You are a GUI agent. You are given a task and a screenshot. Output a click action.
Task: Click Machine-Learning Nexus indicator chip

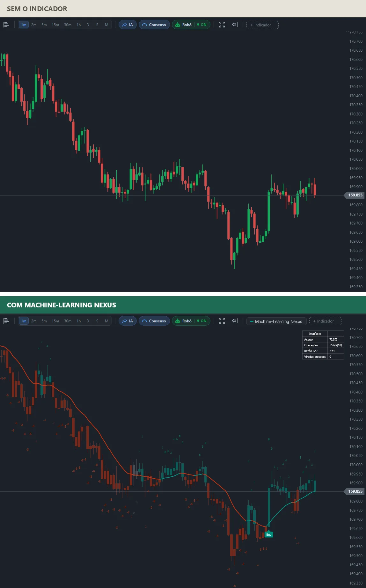point(276,321)
